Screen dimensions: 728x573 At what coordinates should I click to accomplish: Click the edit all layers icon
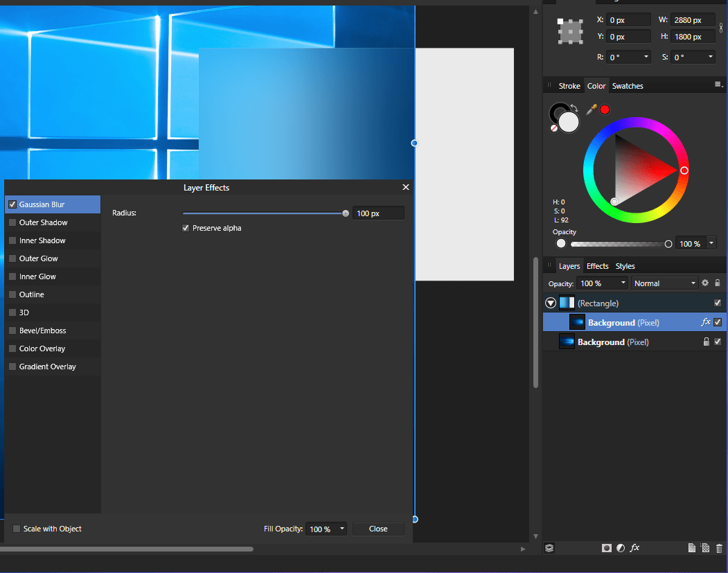pyautogui.click(x=549, y=548)
